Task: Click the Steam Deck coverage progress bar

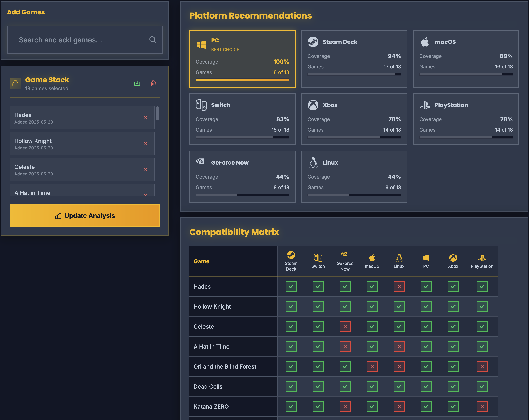Action: pyautogui.click(x=354, y=74)
